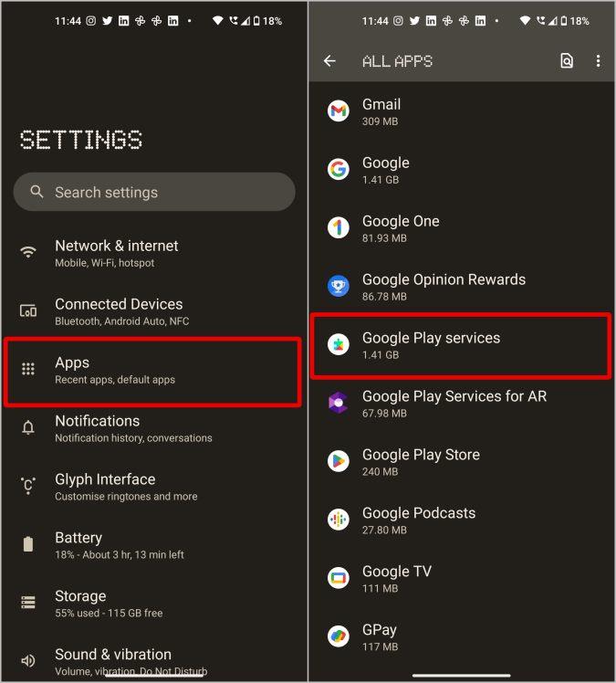This screenshot has height=683, width=616.
Task: Open Storage settings
Action: [x=154, y=604]
